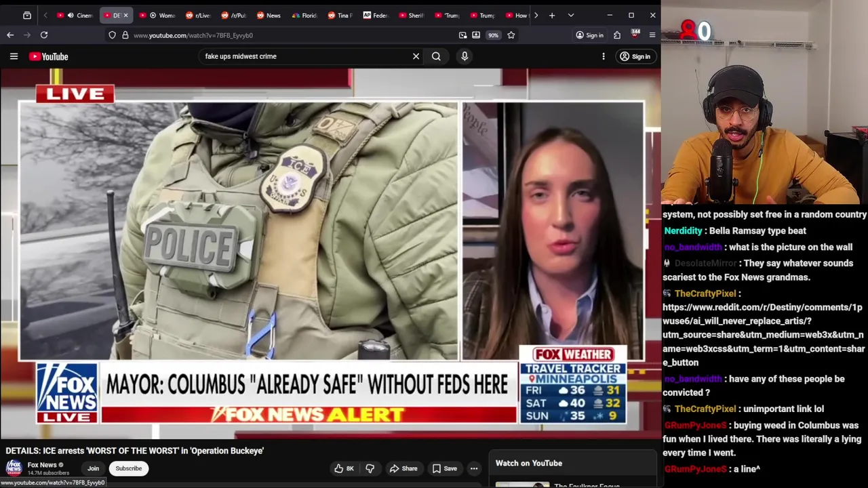Open the tracking protection shield icon
Screen dimensions: 868x488
click(112, 35)
